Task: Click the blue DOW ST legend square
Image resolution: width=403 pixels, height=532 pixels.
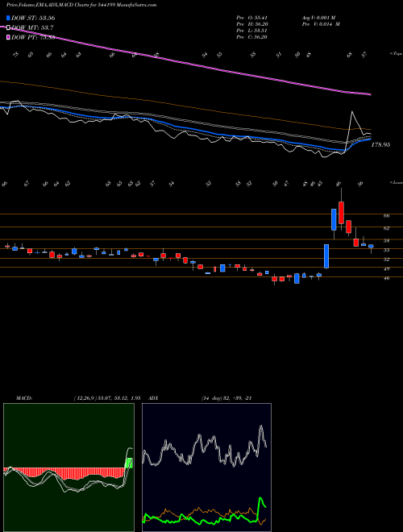Action: [8, 18]
